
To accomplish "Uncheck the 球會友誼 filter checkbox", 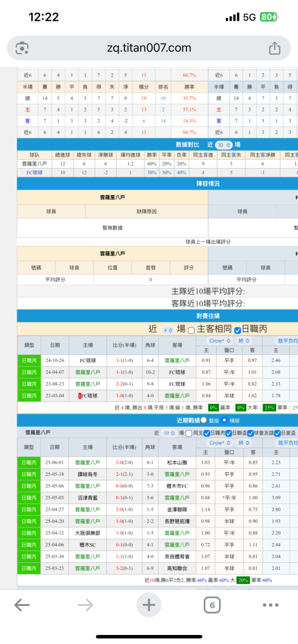I will coord(250,433).
